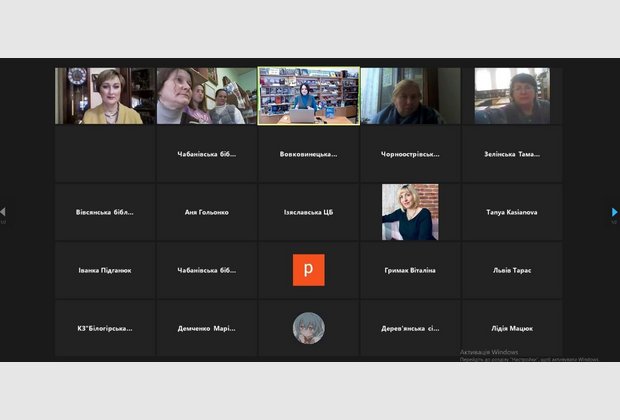Click Tanya Kasianova's participant tile
Screen dimensions: 620x420
(x=512, y=212)
